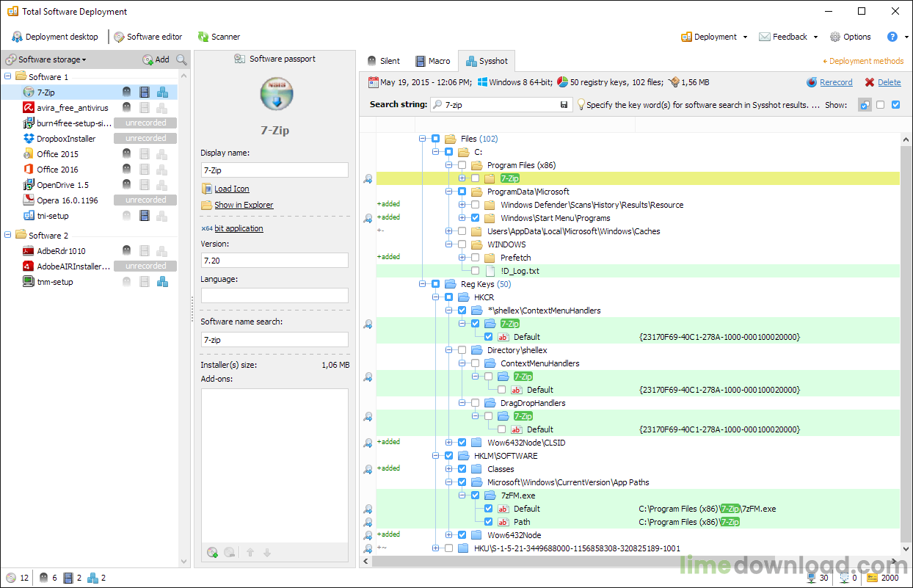The height and width of the screenshot is (588, 913).
Task: Check the Prefetch folder checkbox
Action: [476, 258]
